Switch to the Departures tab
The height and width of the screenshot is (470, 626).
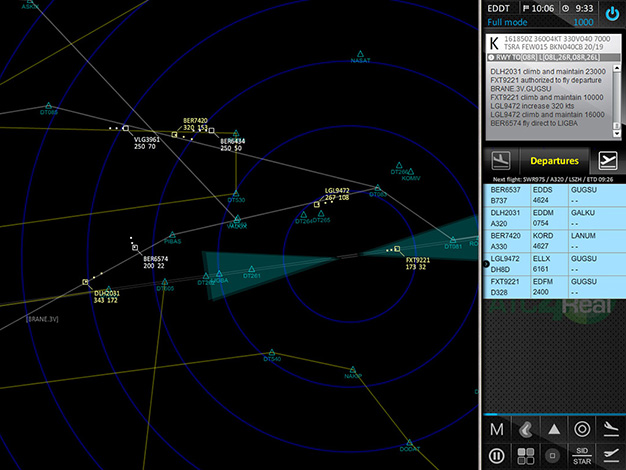[554, 160]
